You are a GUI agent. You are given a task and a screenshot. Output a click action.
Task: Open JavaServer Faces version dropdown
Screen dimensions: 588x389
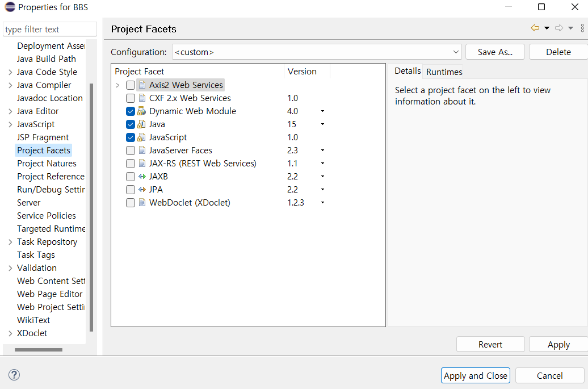pyautogui.click(x=322, y=150)
